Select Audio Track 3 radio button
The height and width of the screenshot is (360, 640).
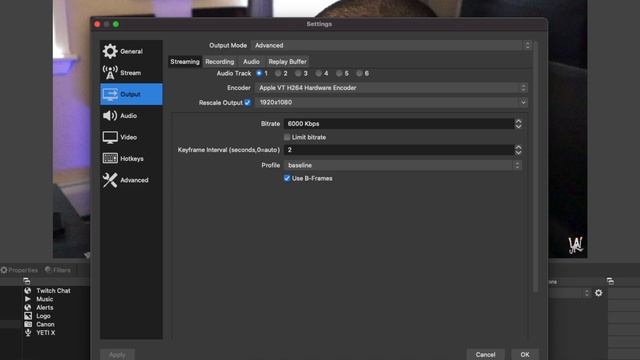click(298, 73)
